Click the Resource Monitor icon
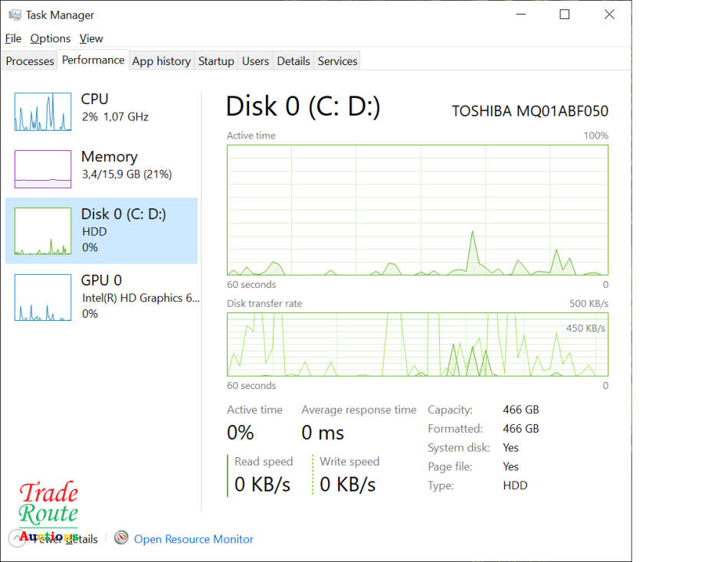Image resolution: width=728 pixels, height=562 pixels. click(121, 538)
